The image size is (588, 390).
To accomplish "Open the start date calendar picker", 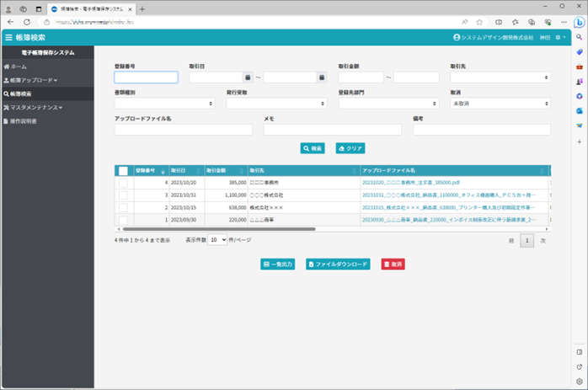I will click(x=248, y=77).
